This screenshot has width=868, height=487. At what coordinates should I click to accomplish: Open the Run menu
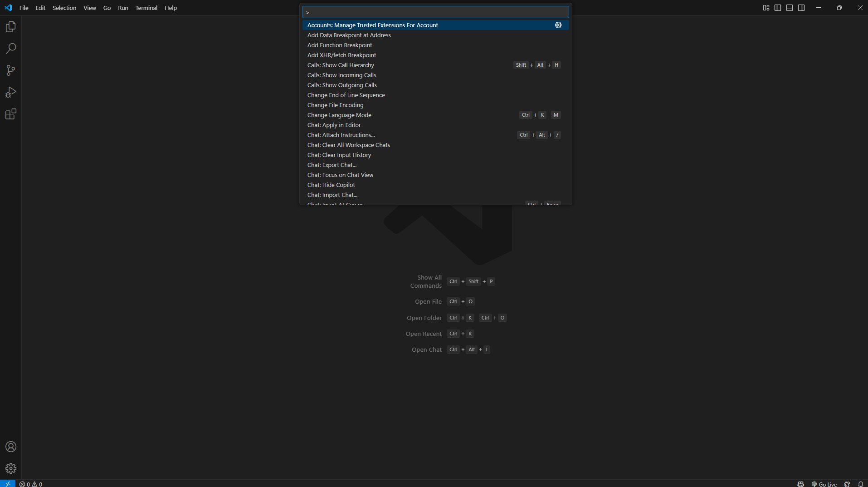[123, 8]
